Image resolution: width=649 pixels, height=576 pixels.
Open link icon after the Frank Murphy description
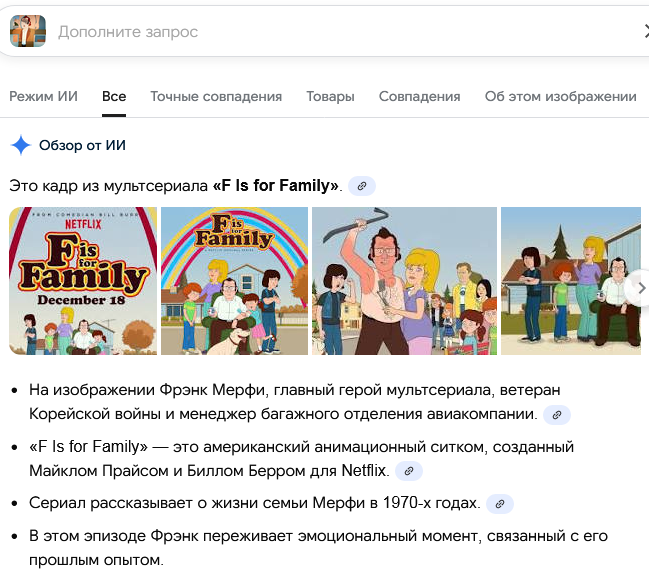point(558,414)
